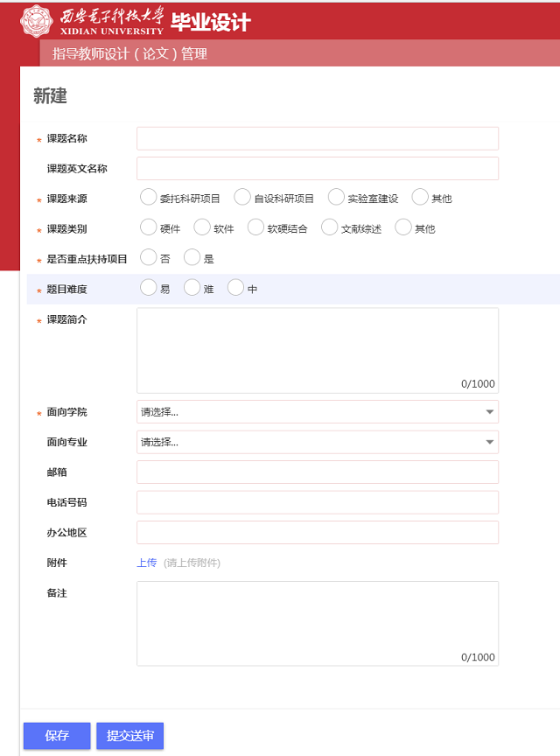Select 委托科研项目 as the topic source
The image size is (560, 756).
pyautogui.click(x=149, y=198)
